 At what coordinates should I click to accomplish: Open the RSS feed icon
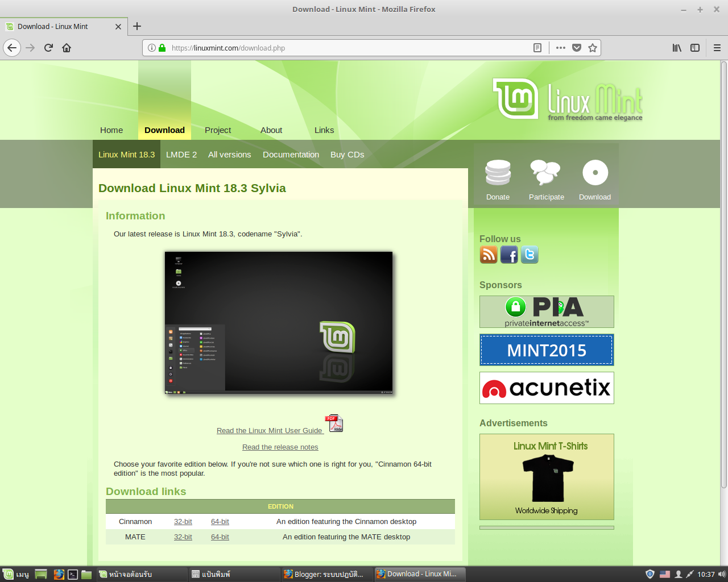489,255
